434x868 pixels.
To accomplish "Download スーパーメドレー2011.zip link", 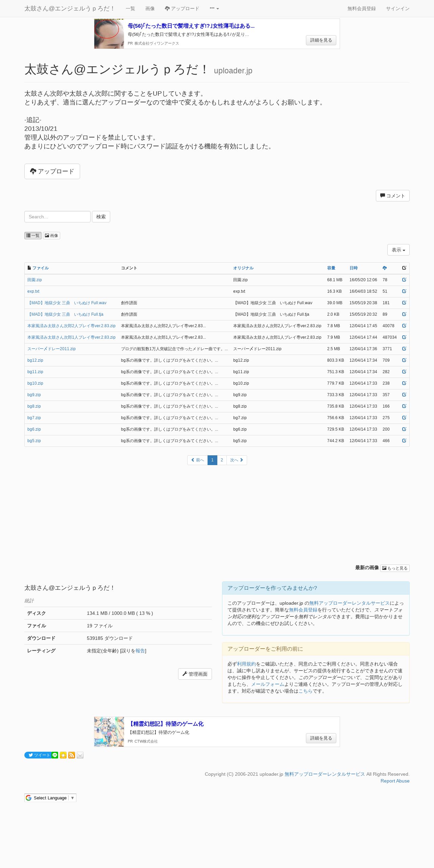I will 51,349.
